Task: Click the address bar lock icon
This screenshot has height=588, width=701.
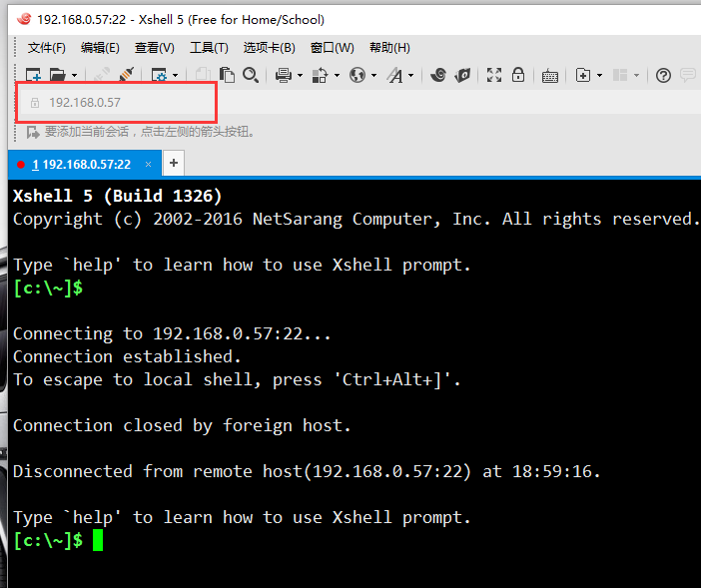Action: 34,103
